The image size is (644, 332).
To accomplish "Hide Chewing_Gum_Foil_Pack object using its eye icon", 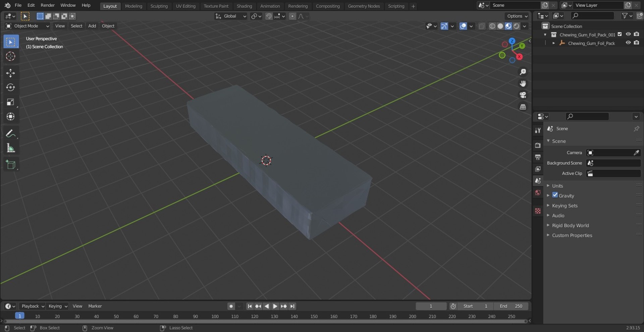I will pyautogui.click(x=628, y=43).
